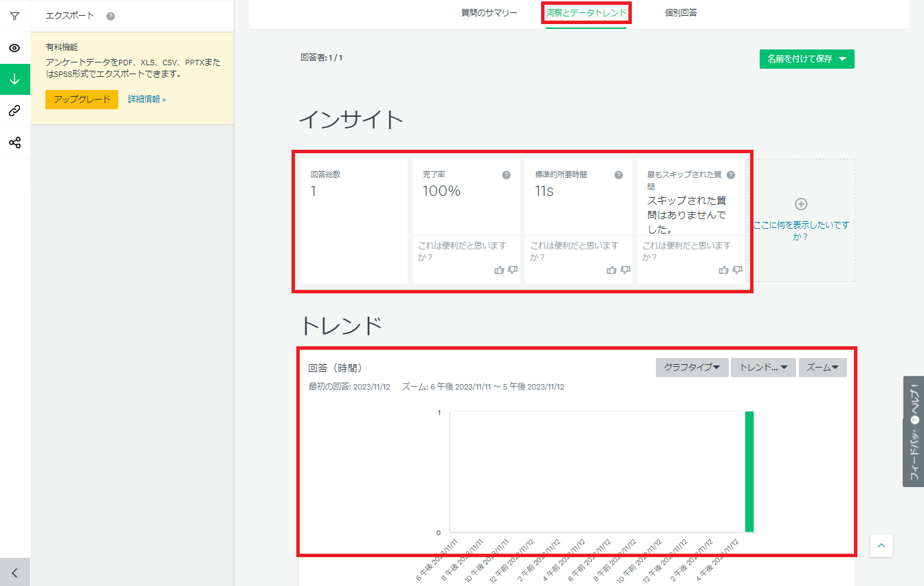Switch to 個別回答 tab
924x586 pixels.
tap(681, 12)
